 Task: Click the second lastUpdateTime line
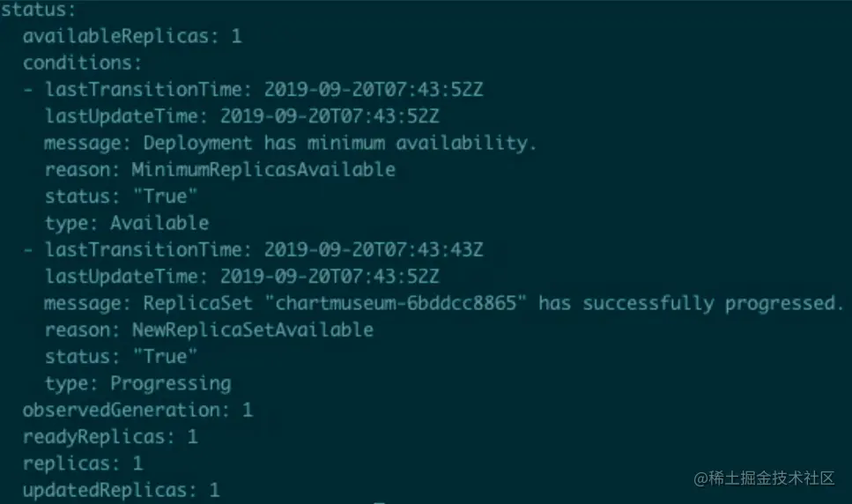coord(241,276)
